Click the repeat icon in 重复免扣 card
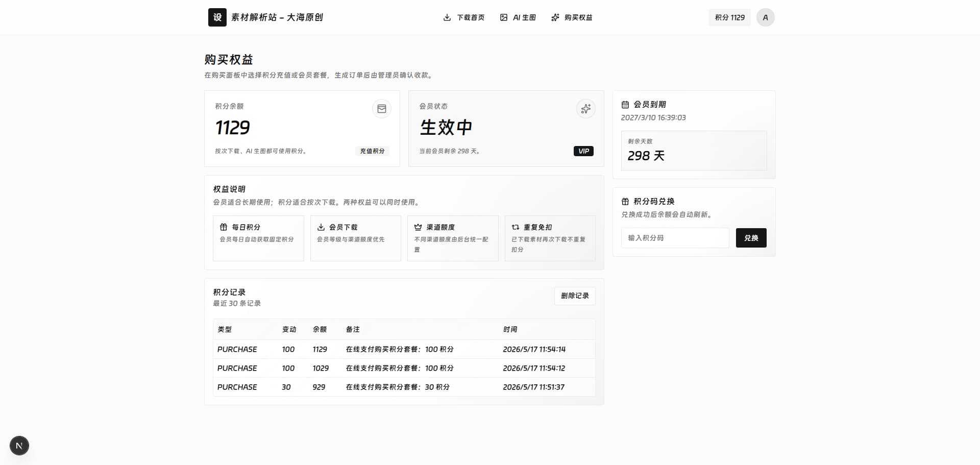Viewport: 980px width, 465px height. [x=516, y=227]
